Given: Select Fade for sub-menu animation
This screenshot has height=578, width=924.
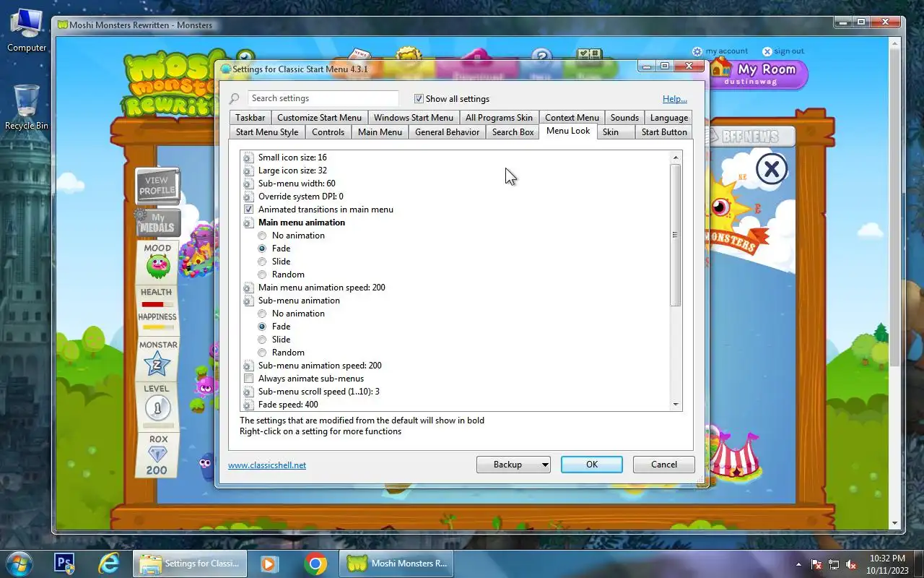Looking at the screenshot, I should pyautogui.click(x=263, y=327).
